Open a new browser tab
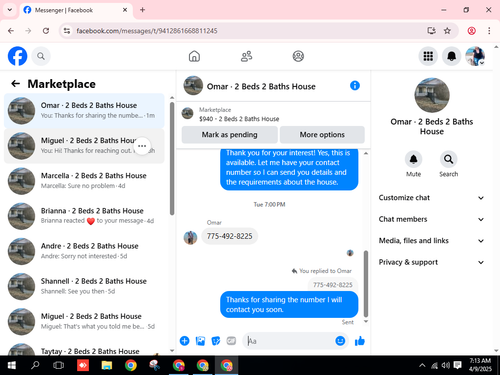 coord(142,10)
